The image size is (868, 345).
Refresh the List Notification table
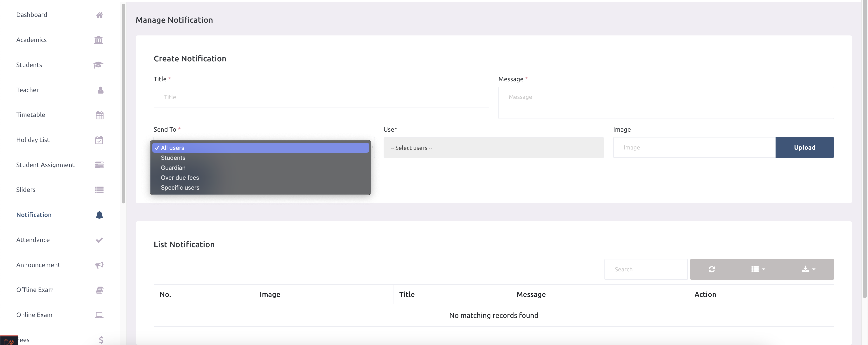712,269
